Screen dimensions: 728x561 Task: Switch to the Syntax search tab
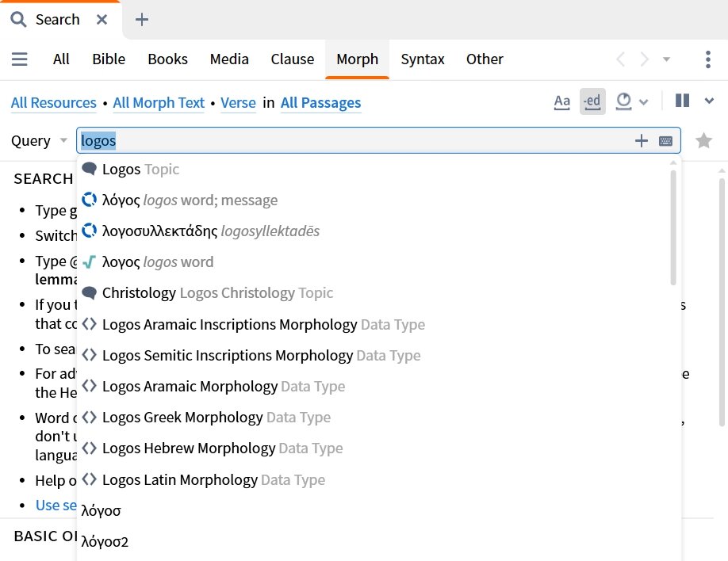[423, 59]
